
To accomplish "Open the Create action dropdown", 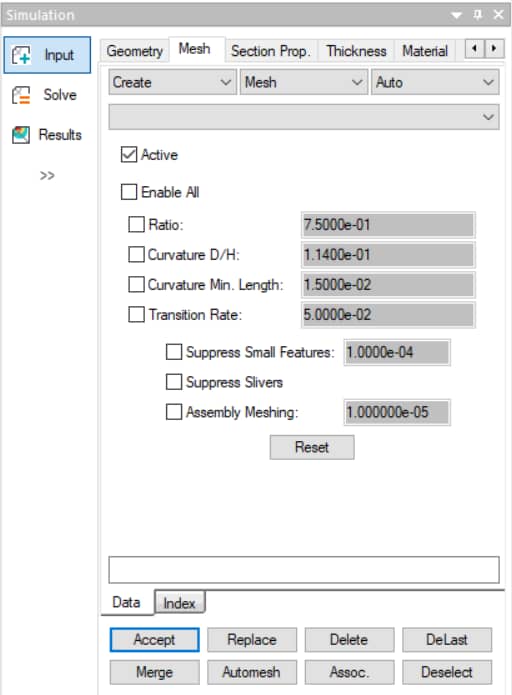I will pos(172,82).
